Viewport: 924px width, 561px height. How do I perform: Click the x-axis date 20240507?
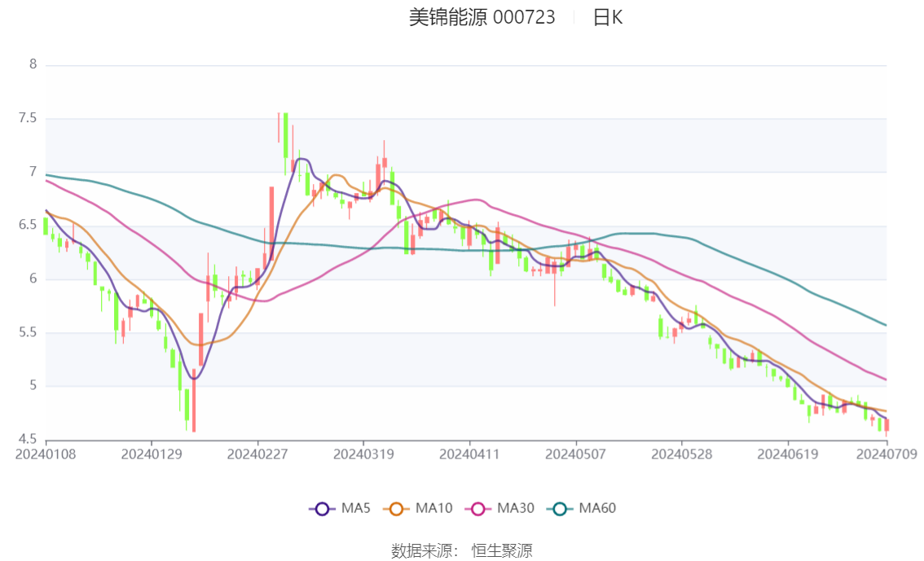(576, 454)
